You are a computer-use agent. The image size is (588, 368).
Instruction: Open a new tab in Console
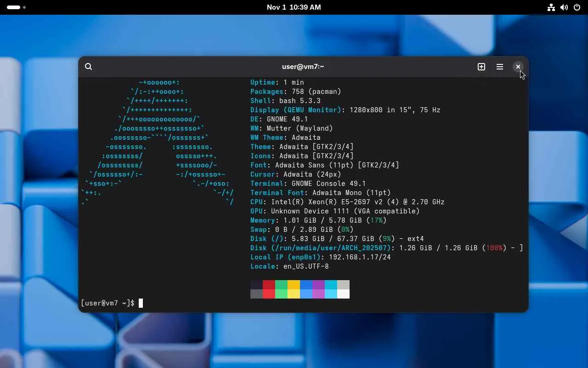(x=481, y=67)
